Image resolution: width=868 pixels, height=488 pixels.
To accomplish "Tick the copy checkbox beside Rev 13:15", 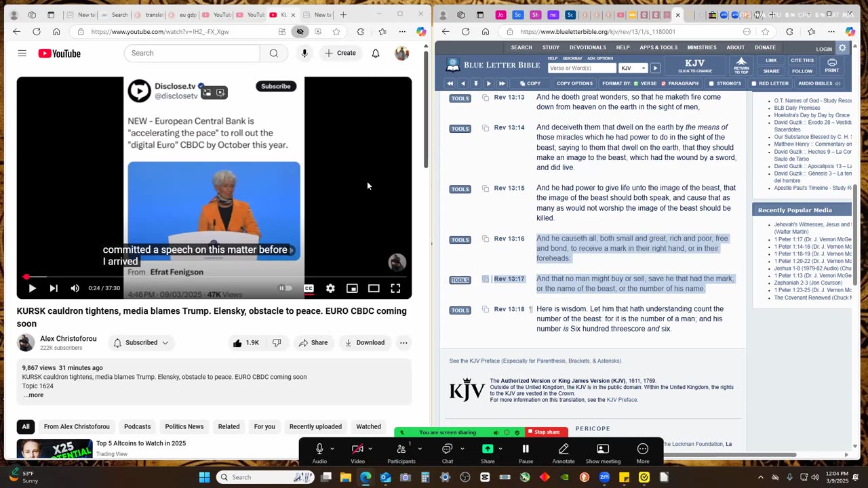I will point(486,188).
